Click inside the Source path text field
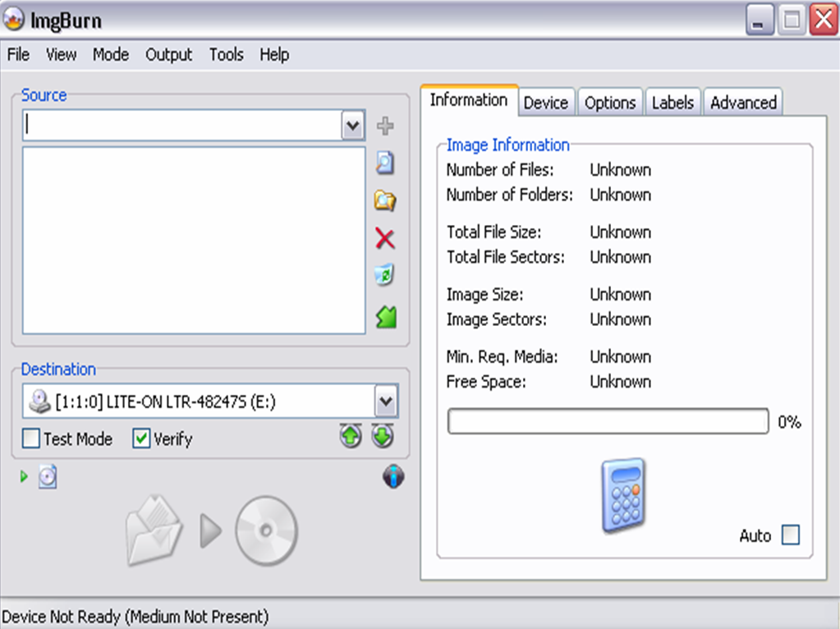The height and width of the screenshot is (629, 840). [182, 126]
